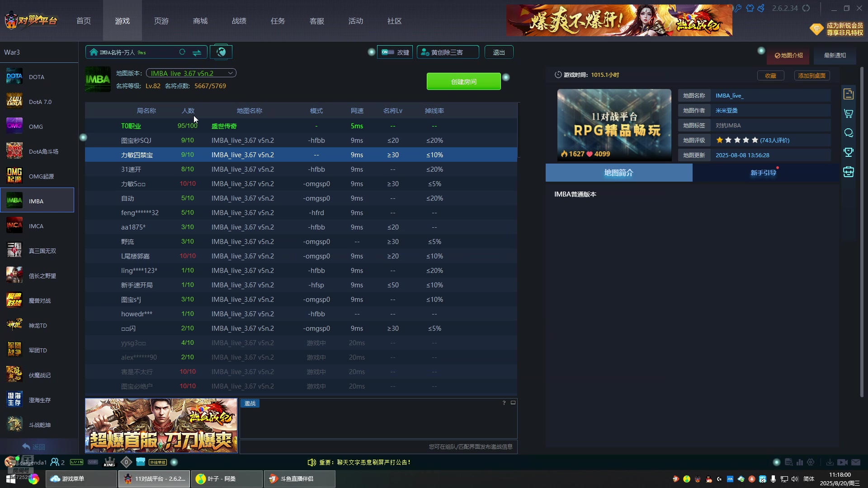Open IMCA from the game sidebar
The image size is (868, 488).
(37, 226)
